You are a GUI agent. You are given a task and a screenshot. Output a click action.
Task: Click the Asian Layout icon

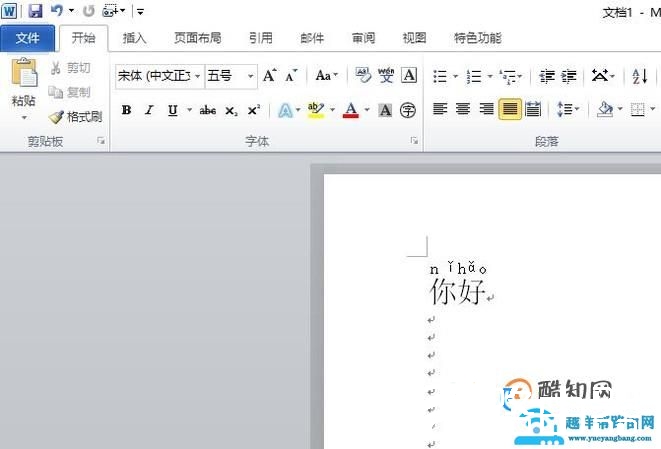tap(600, 76)
